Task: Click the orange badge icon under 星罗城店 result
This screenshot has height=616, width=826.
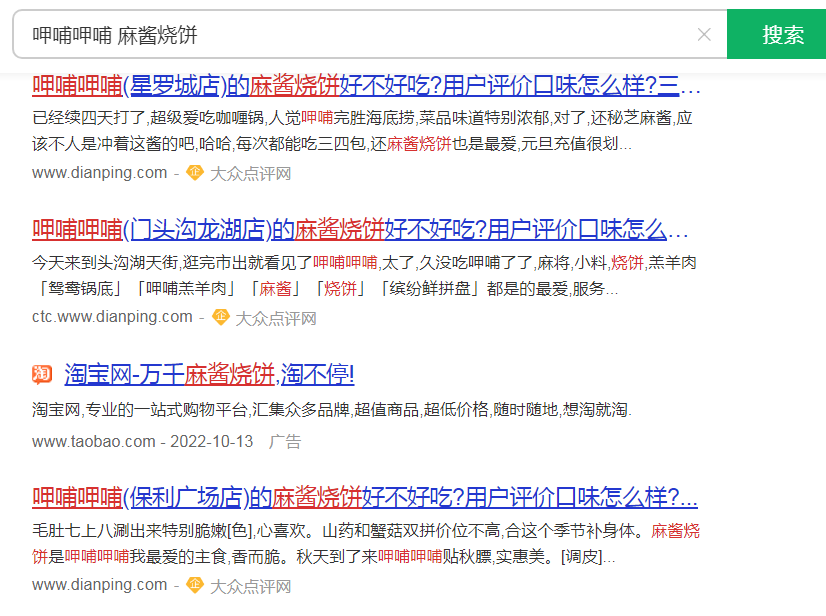Action: coord(195,173)
